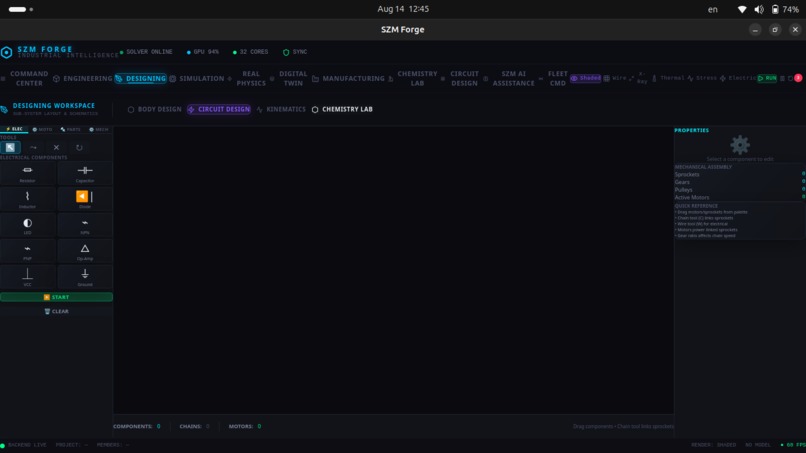Viewport: 806px width, 453px height.
Task: Toggle Electric overlay
Action: pyautogui.click(x=738, y=78)
